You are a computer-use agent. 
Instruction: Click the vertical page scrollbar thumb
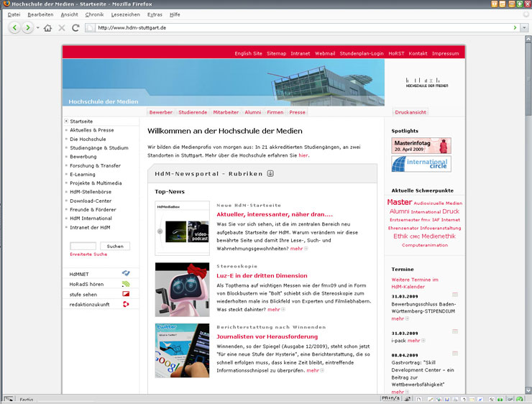(x=528, y=79)
